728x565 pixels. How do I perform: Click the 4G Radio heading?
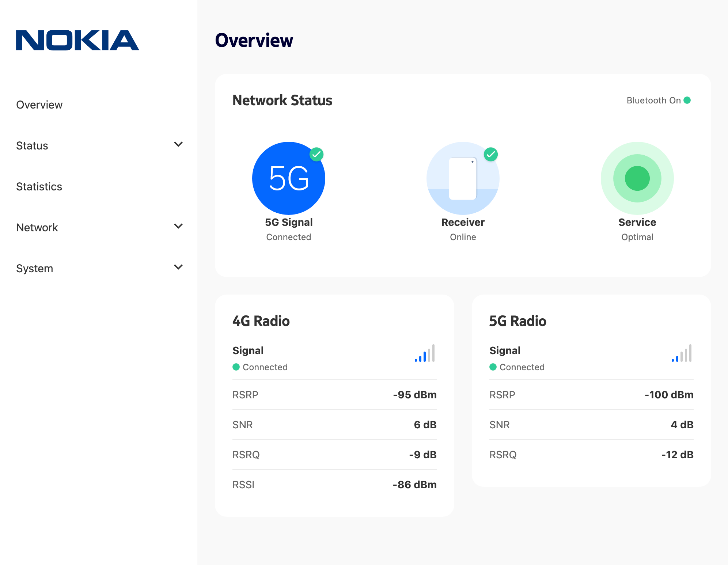click(x=261, y=321)
